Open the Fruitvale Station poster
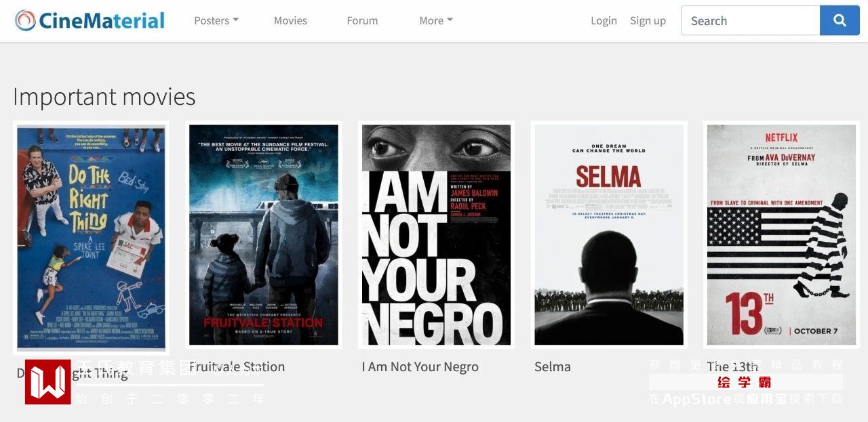Image resolution: width=868 pixels, height=422 pixels. pos(264,235)
